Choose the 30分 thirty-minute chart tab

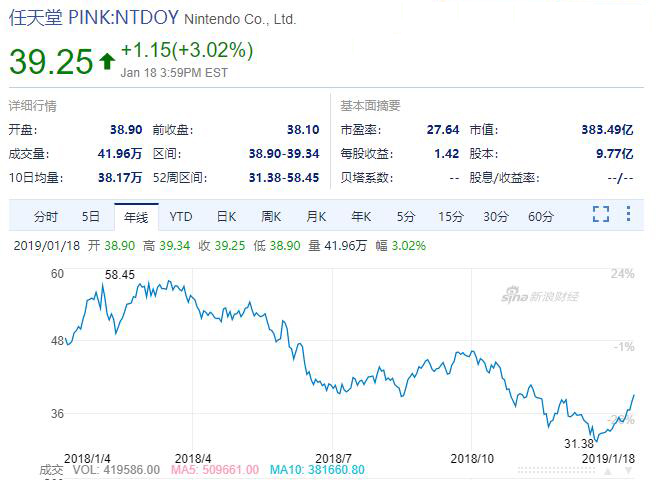[495, 216]
